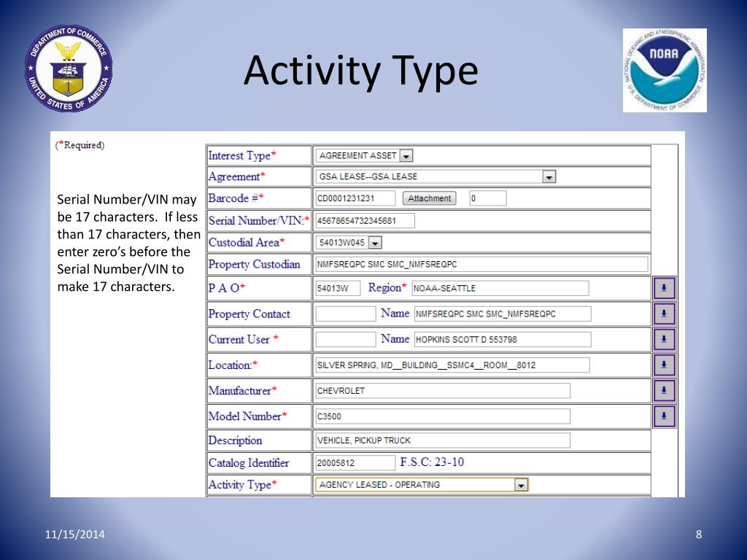Click the lookup arrow icon for Current User
This screenshot has width=747, height=560.
click(664, 339)
